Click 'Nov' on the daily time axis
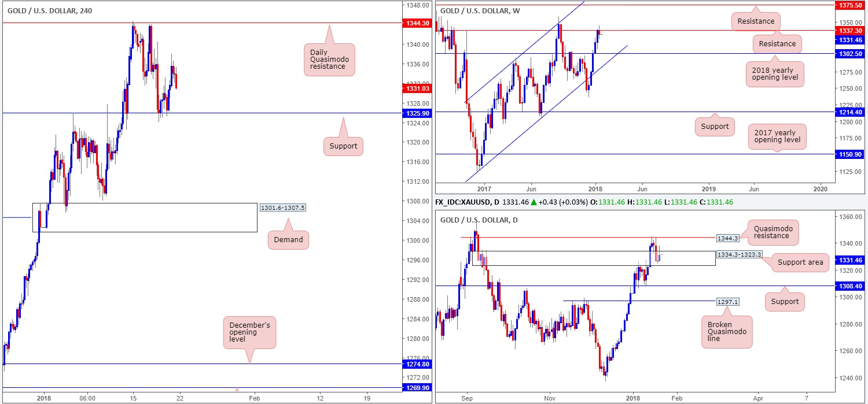 (x=550, y=398)
